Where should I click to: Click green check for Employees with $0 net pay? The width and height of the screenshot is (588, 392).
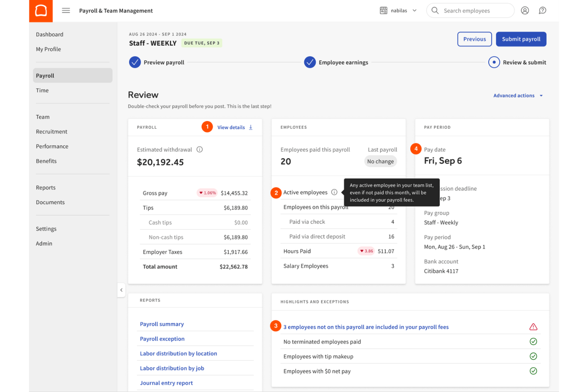pyautogui.click(x=533, y=371)
